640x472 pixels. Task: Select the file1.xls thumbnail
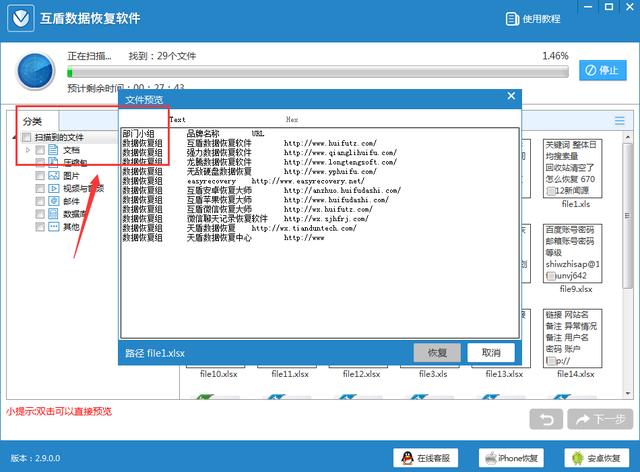(573, 169)
